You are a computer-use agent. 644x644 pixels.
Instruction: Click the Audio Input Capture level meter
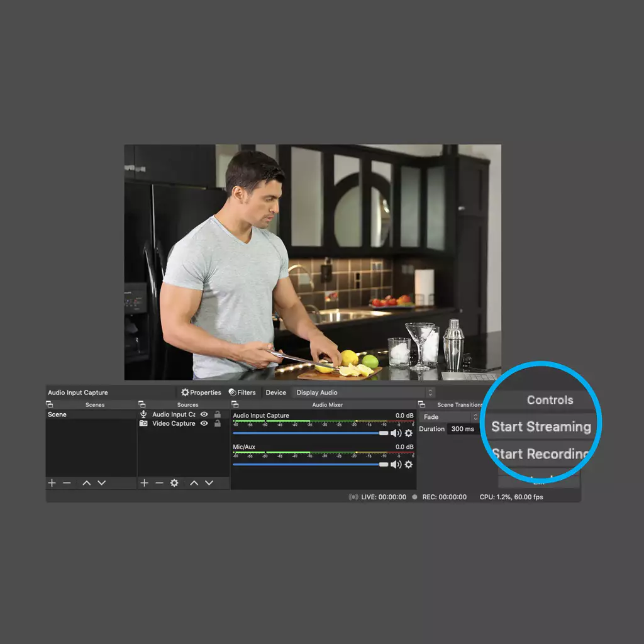[x=324, y=423]
